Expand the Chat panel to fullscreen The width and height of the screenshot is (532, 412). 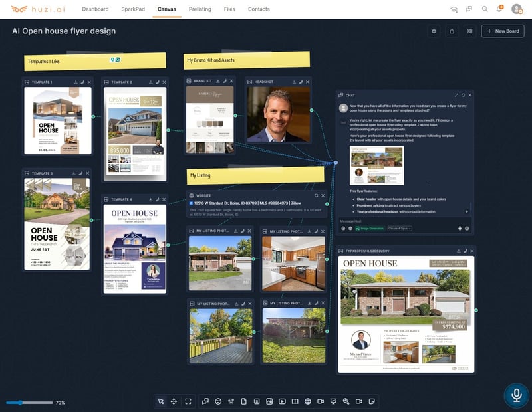click(x=456, y=95)
